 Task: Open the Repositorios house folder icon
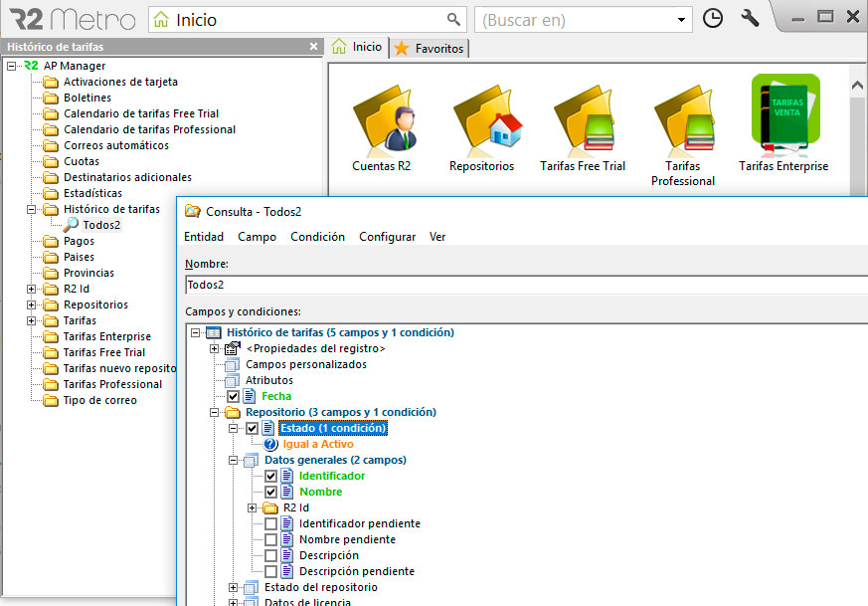485,120
